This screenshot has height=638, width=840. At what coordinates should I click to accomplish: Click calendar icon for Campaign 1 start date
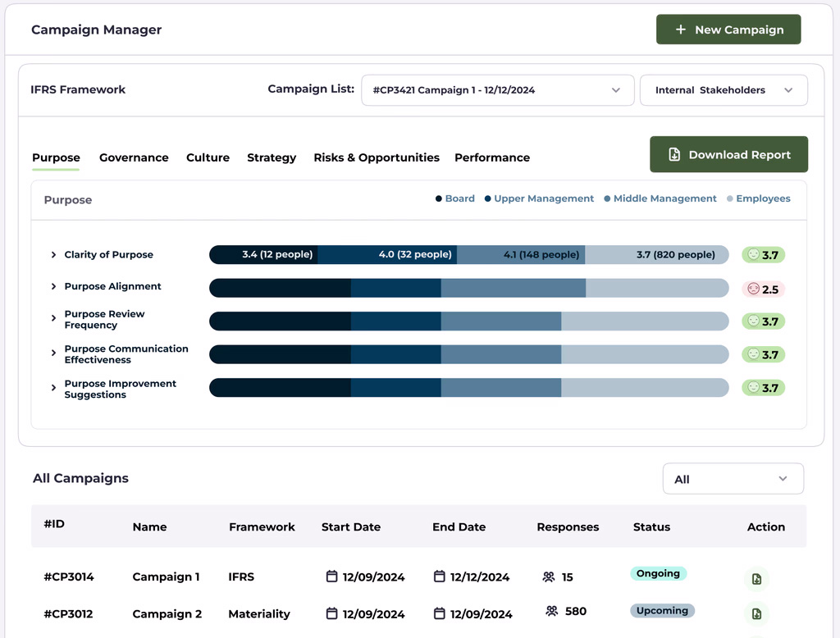point(332,576)
